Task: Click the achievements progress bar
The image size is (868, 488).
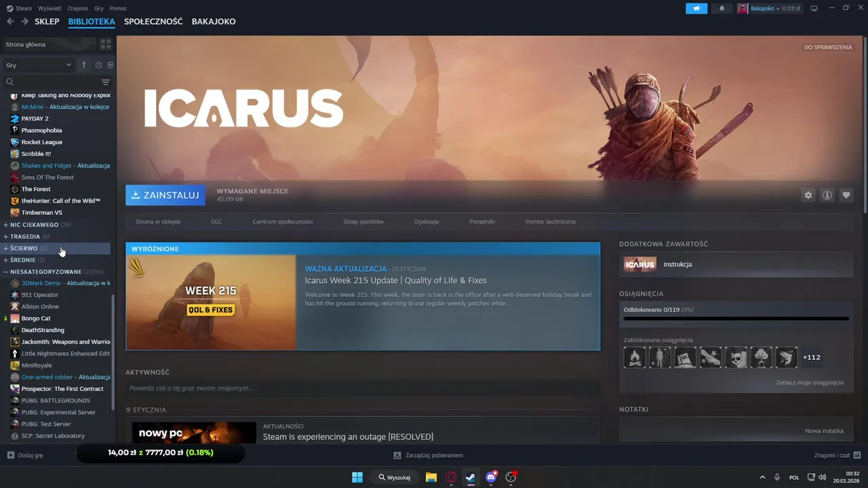Action: click(x=736, y=318)
